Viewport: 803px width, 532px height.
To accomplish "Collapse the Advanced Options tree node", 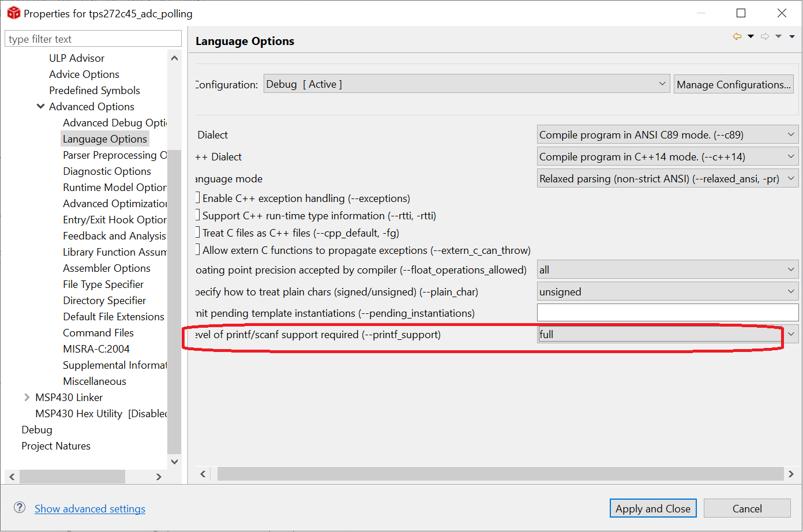I will 40,106.
